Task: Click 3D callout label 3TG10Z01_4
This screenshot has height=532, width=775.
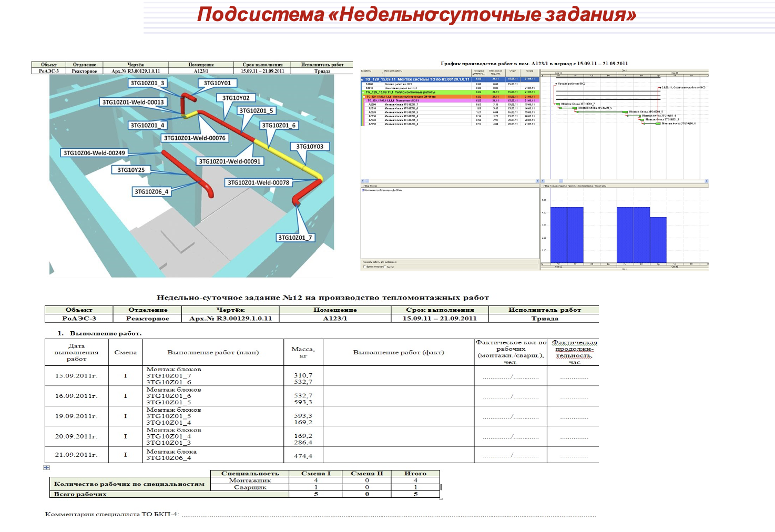Action: pos(147,125)
